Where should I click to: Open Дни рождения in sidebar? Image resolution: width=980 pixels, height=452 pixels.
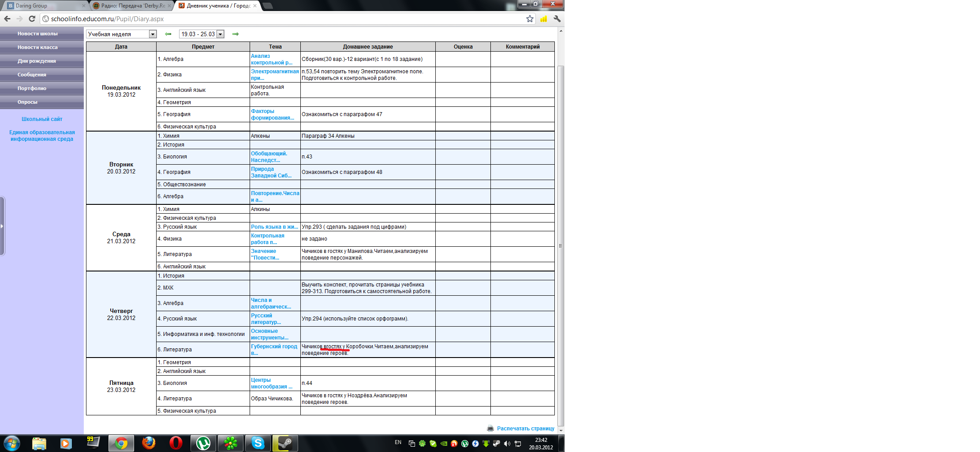click(42, 61)
